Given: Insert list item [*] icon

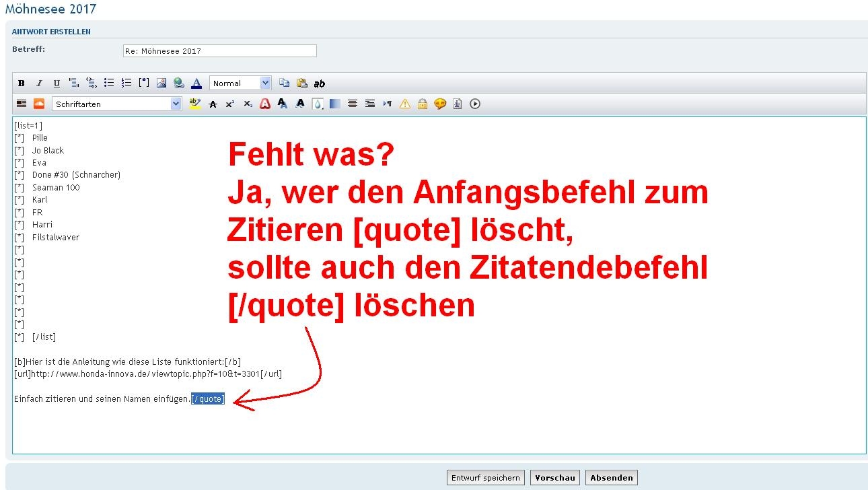Looking at the screenshot, I should [144, 83].
